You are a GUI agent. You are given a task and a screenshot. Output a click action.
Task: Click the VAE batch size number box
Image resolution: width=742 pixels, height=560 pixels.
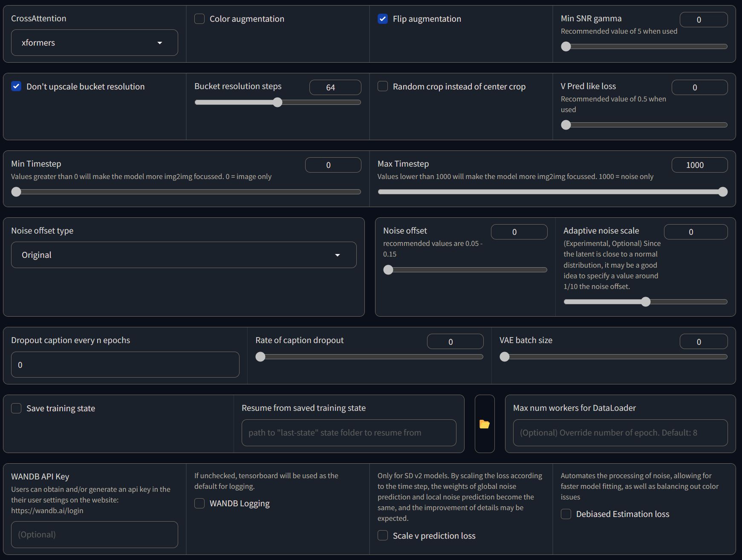tap(704, 342)
